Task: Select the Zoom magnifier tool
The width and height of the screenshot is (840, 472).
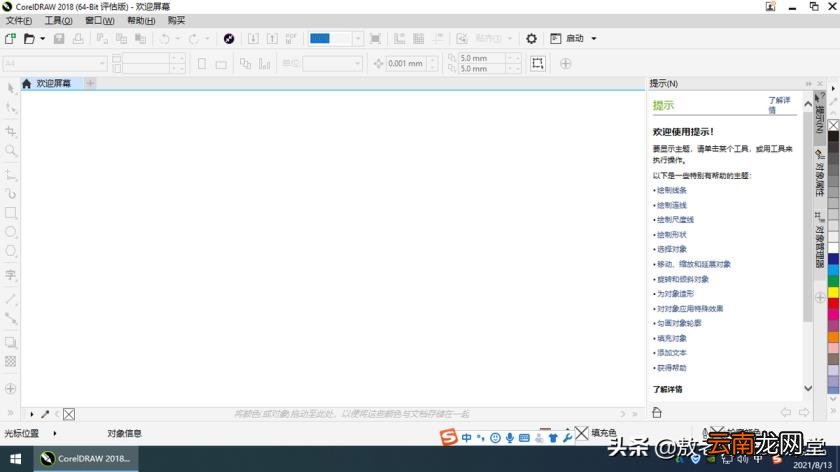Action: tap(11, 151)
